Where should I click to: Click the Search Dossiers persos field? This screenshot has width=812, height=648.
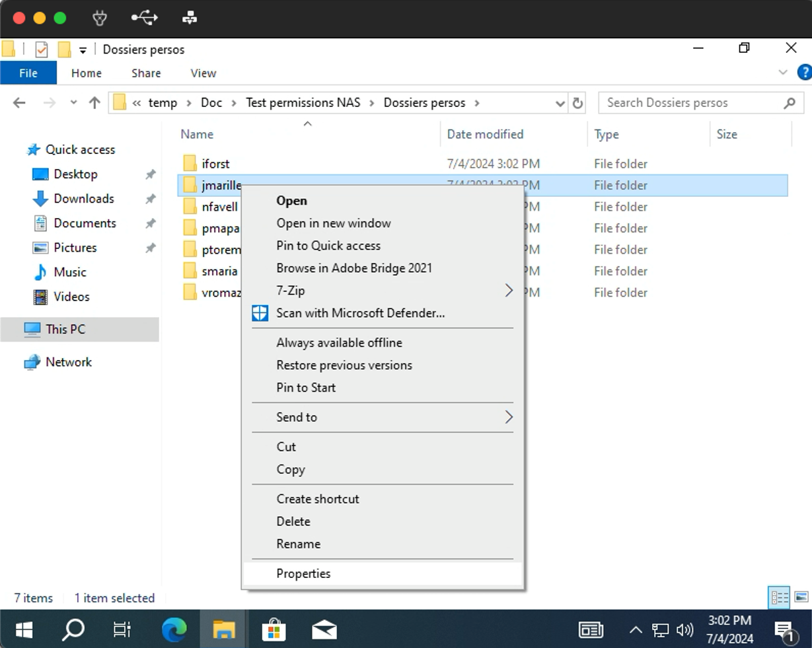(690, 103)
